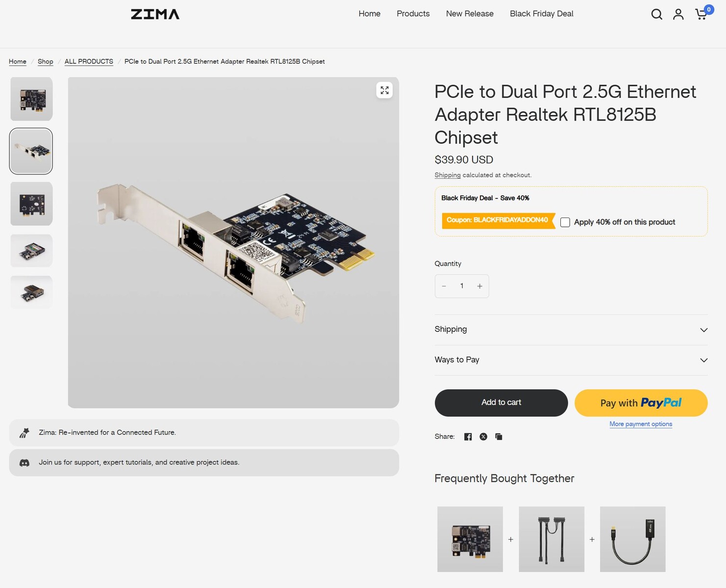
Task: Share product on X (Twitter)
Action: [x=483, y=437]
